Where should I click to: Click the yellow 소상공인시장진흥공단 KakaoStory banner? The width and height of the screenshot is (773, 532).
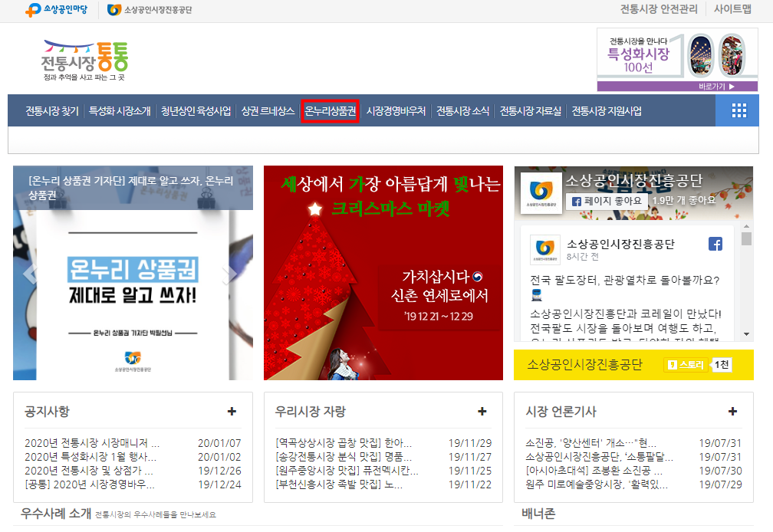point(633,365)
